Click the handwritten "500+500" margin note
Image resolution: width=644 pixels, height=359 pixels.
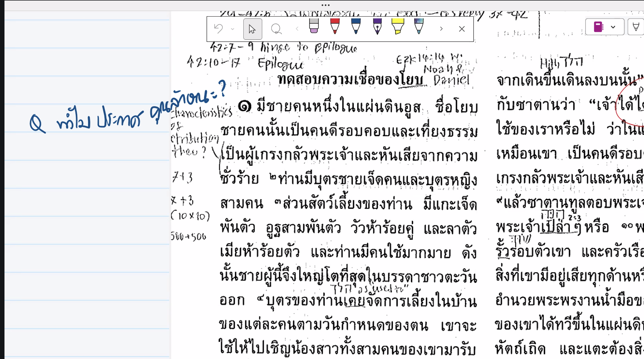click(188, 236)
